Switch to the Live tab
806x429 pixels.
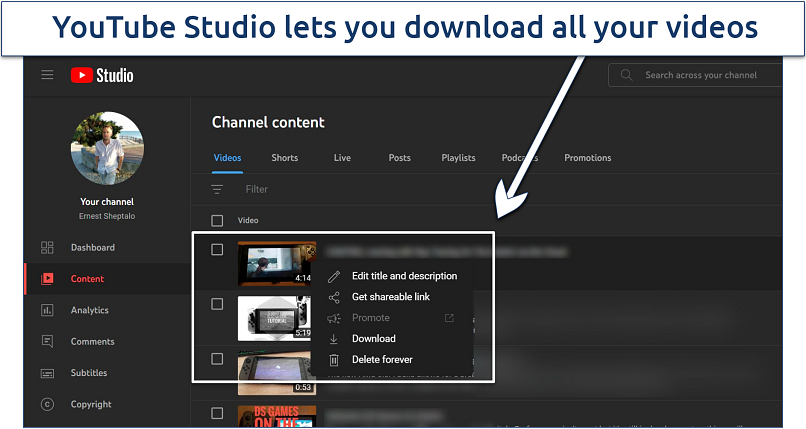[x=342, y=158]
